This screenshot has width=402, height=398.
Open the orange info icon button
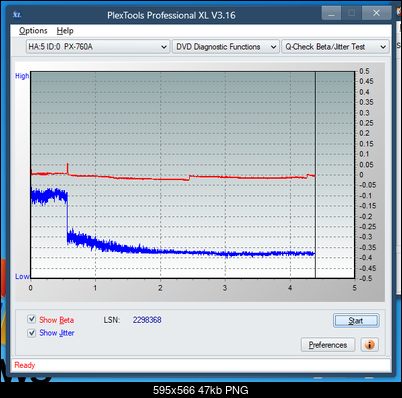pos(369,345)
